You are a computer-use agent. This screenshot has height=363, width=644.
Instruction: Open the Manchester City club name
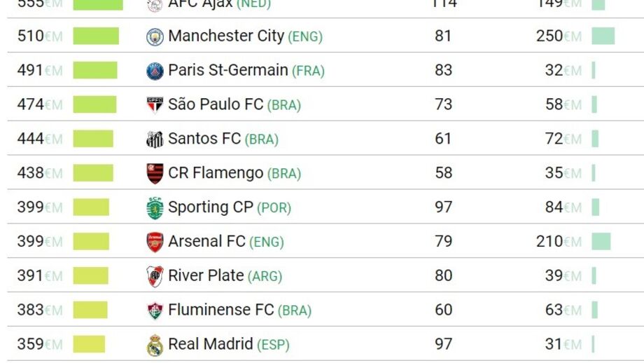pyautogui.click(x=226, y=36)
